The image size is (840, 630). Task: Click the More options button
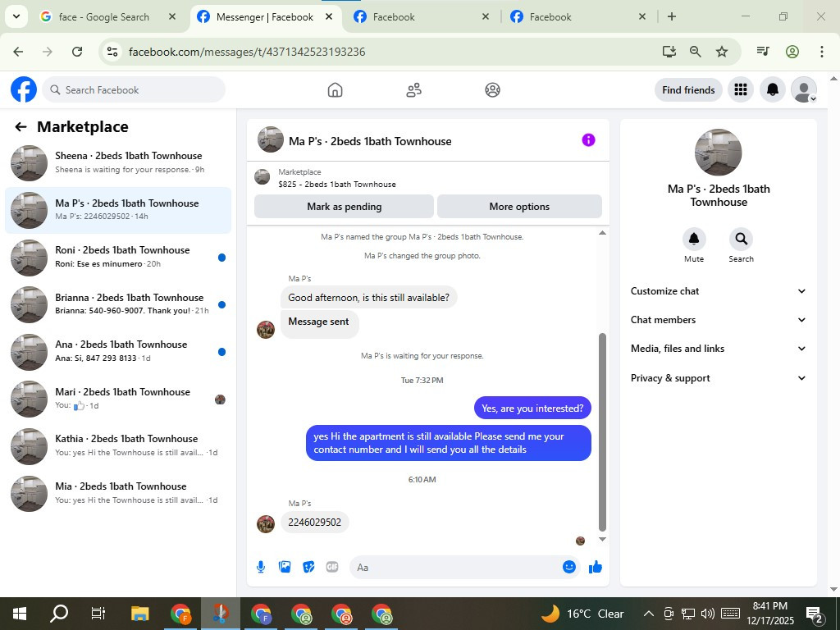[519, 206]
